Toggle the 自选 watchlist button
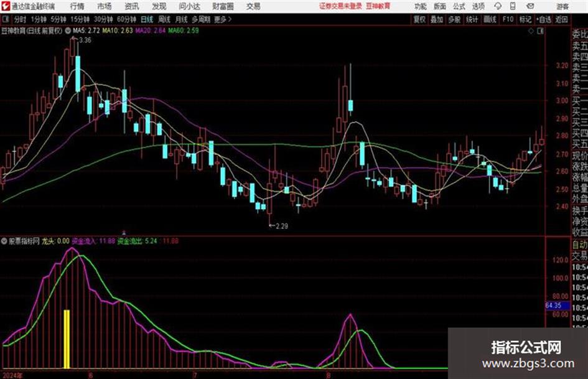 [543, 19]
